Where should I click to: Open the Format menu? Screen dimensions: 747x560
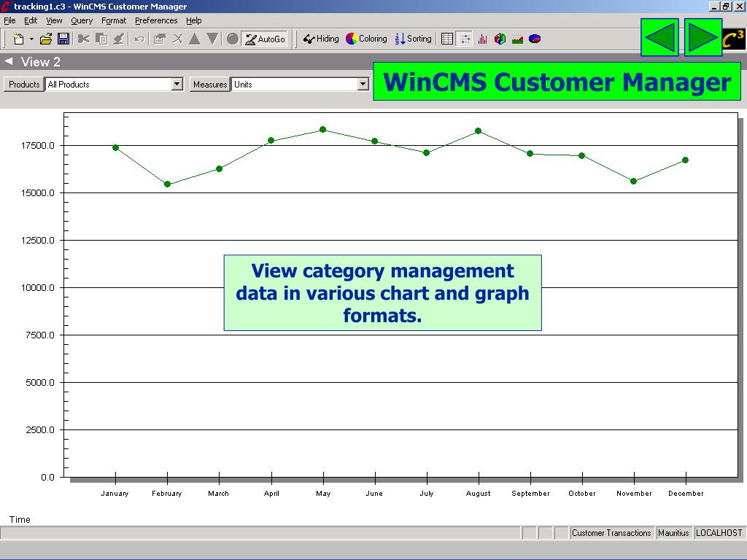[114, 20]
